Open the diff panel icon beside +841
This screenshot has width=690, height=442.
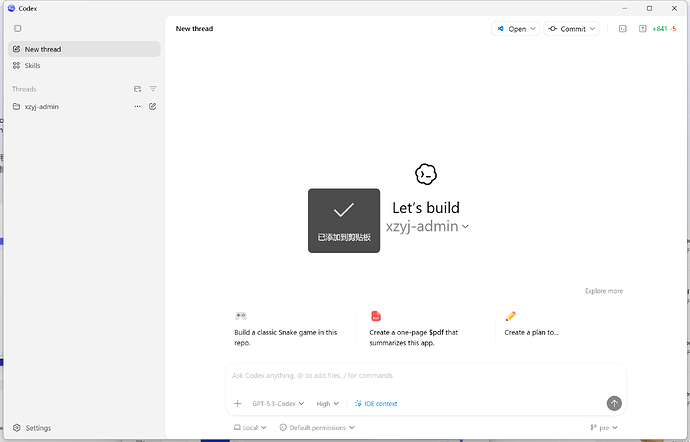[642, 29]
